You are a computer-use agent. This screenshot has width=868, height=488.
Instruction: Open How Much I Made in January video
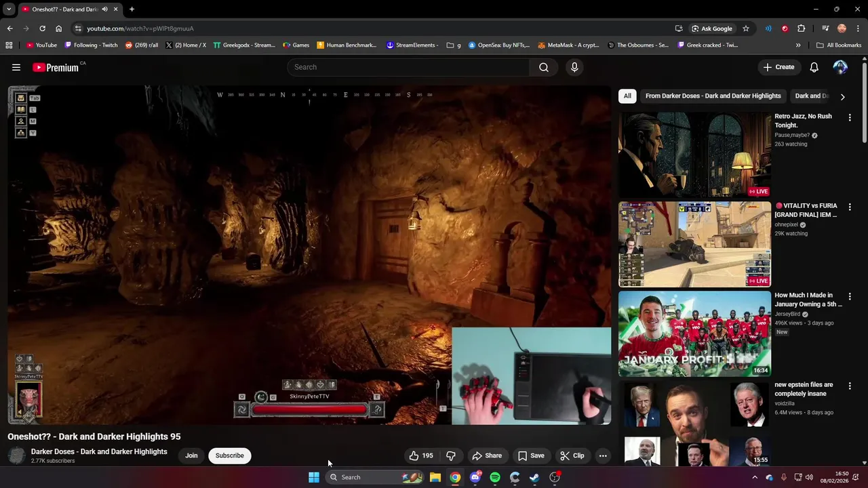click(x=694, y=333)
